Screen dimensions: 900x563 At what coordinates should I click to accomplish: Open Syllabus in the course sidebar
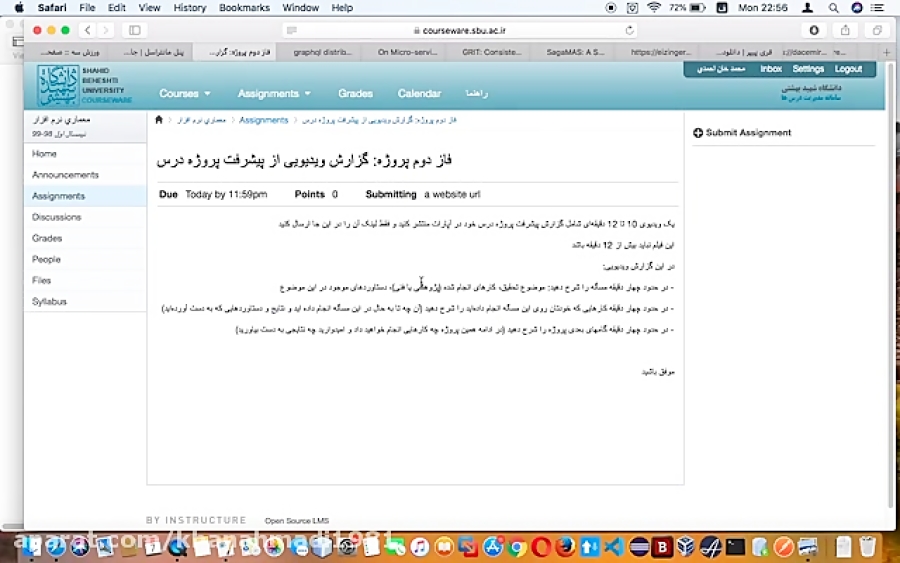pos(86,301)
